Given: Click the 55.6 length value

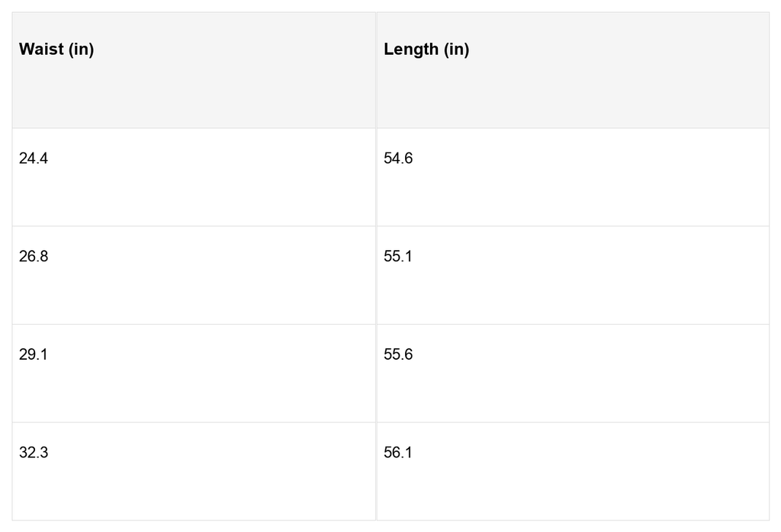Looking at the screenshot, I should point(398,354).
